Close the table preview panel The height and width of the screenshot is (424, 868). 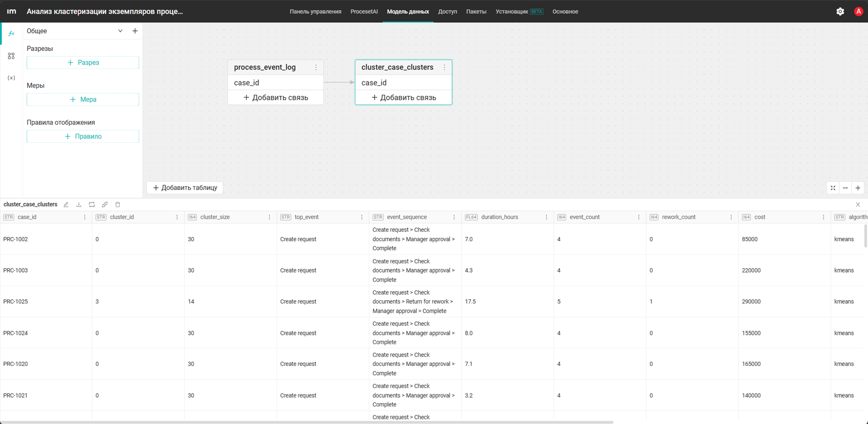(x=858, y=205)
